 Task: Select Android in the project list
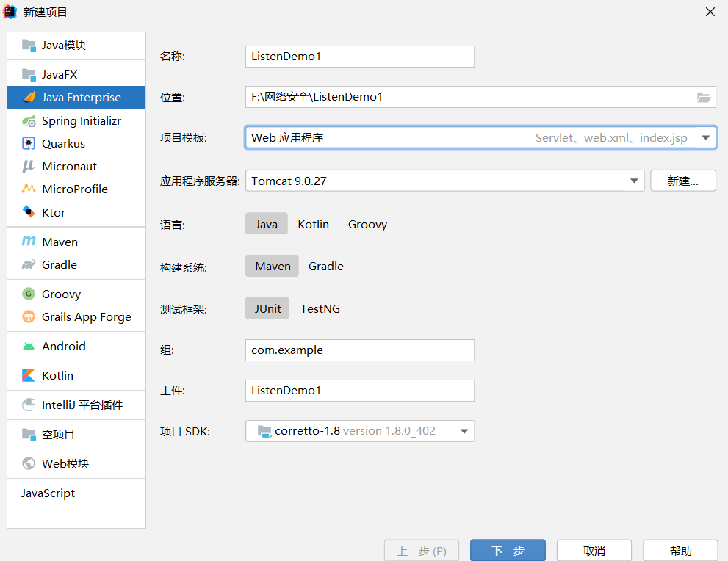(76, 346)
